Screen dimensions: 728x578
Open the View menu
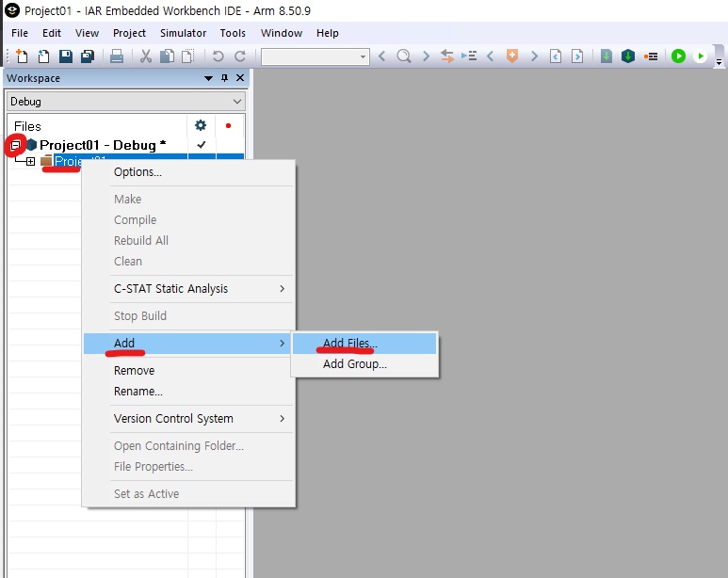tap(87, 33)
